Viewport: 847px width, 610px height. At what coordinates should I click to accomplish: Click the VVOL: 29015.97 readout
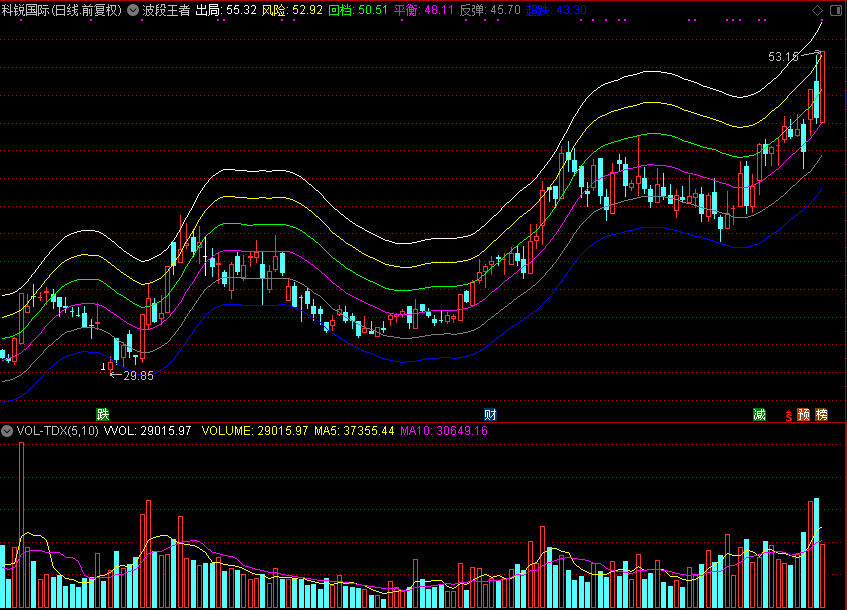(147, 431)
